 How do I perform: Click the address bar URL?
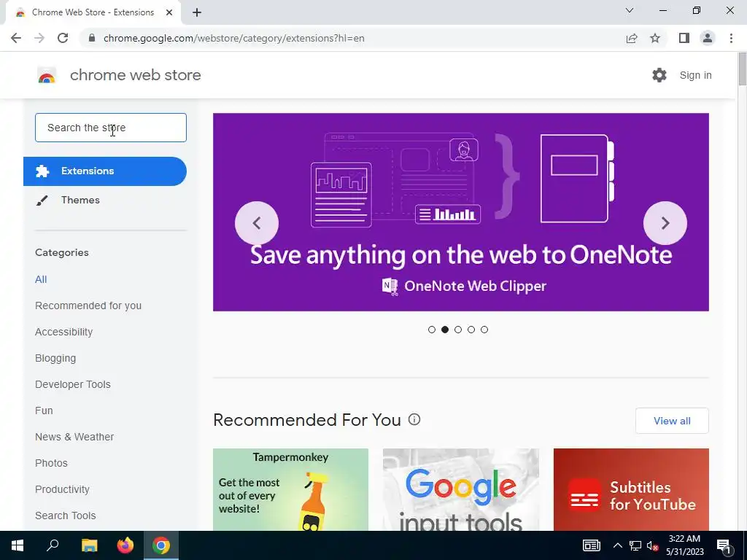(x=234, y=38)
